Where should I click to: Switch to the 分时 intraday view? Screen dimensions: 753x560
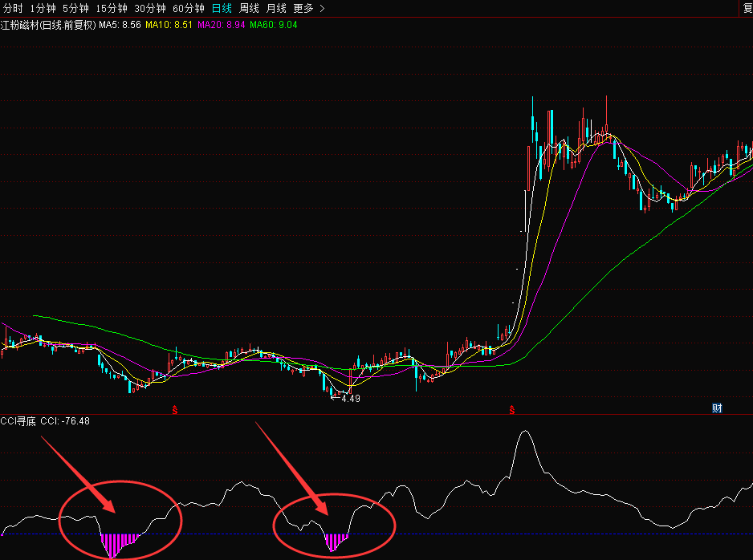tap(13, 8)
